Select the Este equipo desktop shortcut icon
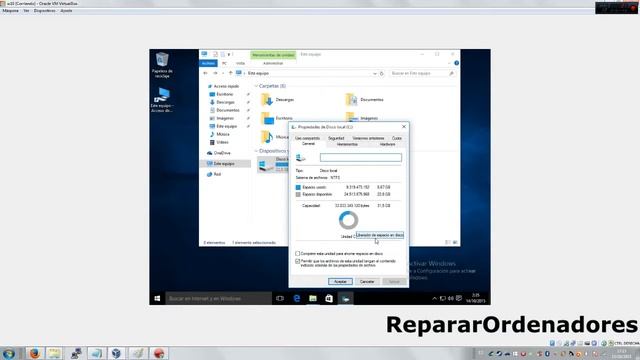 point(162,100)
